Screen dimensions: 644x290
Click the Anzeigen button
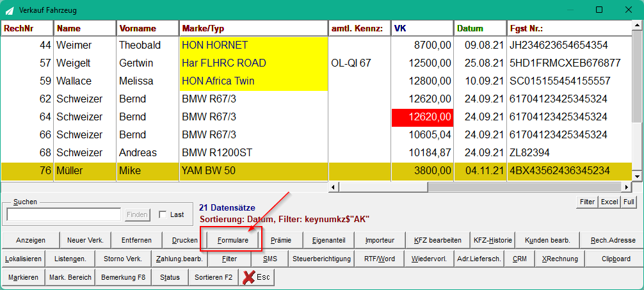coord(31,240)
